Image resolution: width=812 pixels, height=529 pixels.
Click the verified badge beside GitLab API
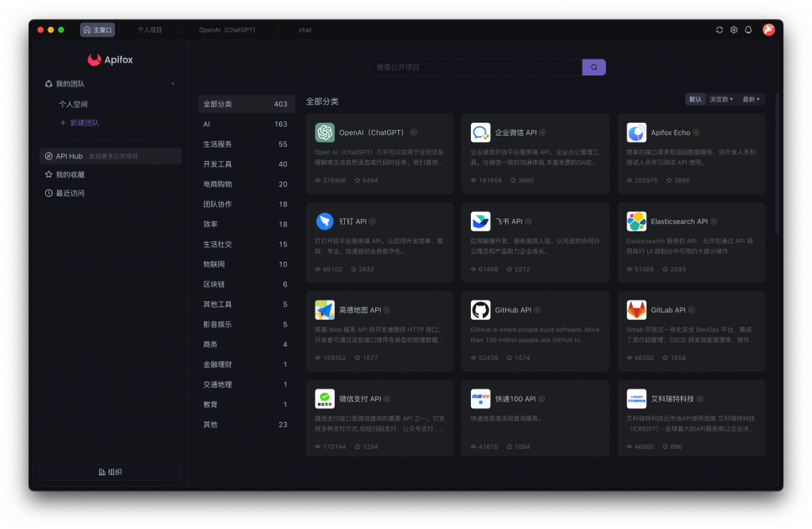691,310
